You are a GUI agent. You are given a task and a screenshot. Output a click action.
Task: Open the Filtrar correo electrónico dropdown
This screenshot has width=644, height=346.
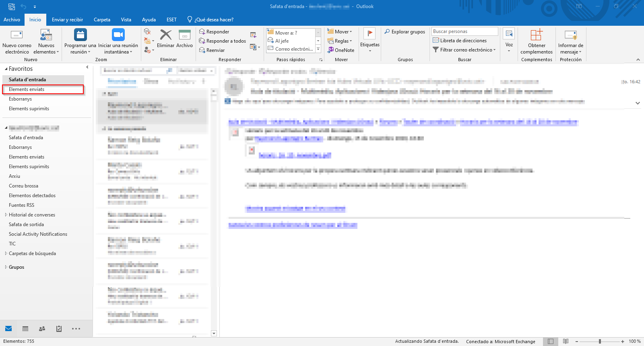(464, 50)
